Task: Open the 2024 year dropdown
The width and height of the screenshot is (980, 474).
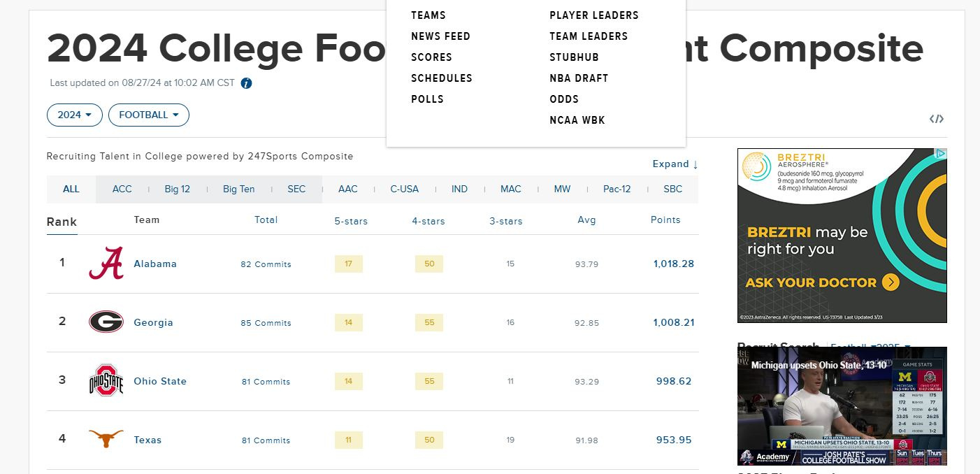Action: coord(74,115)
